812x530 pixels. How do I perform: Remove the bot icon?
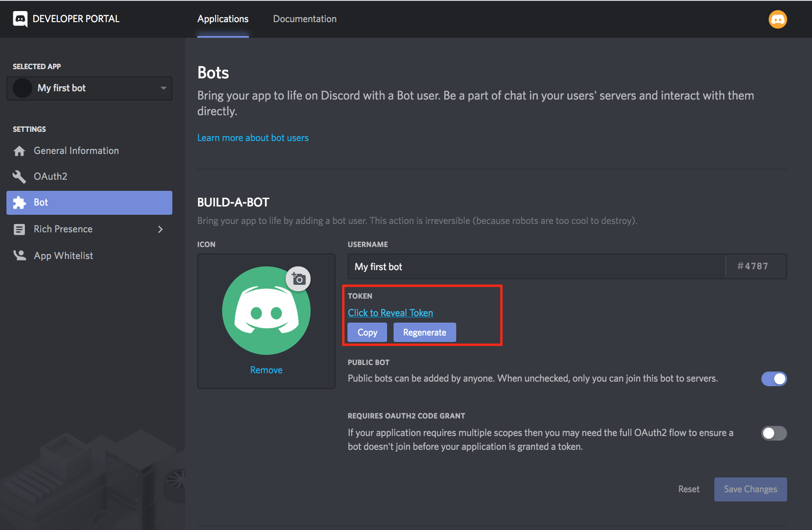point(266,370)
